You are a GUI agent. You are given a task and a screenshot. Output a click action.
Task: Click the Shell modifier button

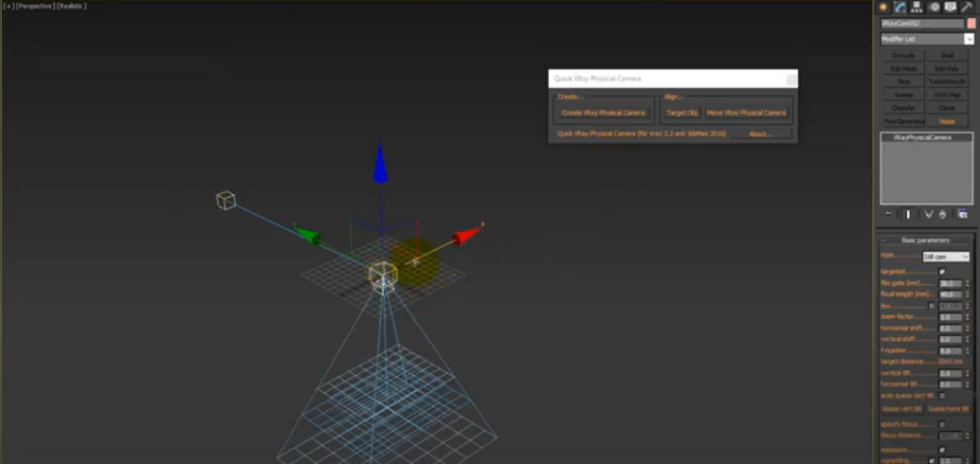point(947,56)
